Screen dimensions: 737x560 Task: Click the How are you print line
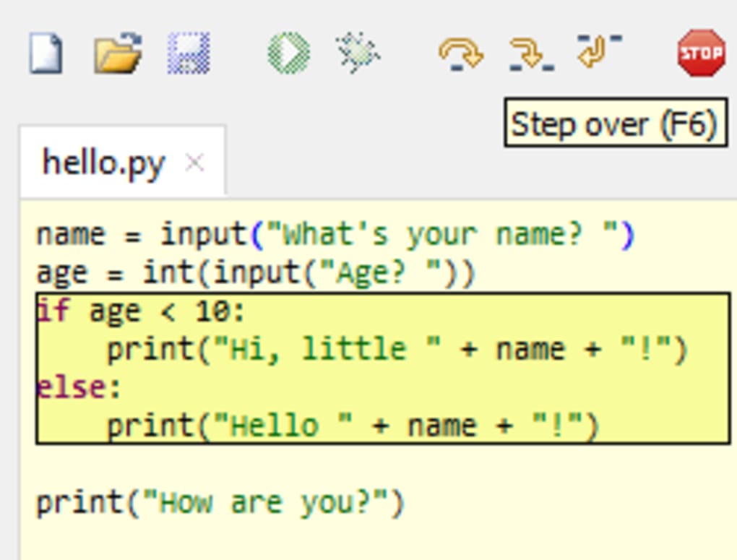pyautogui.click(x=217, y=501)
